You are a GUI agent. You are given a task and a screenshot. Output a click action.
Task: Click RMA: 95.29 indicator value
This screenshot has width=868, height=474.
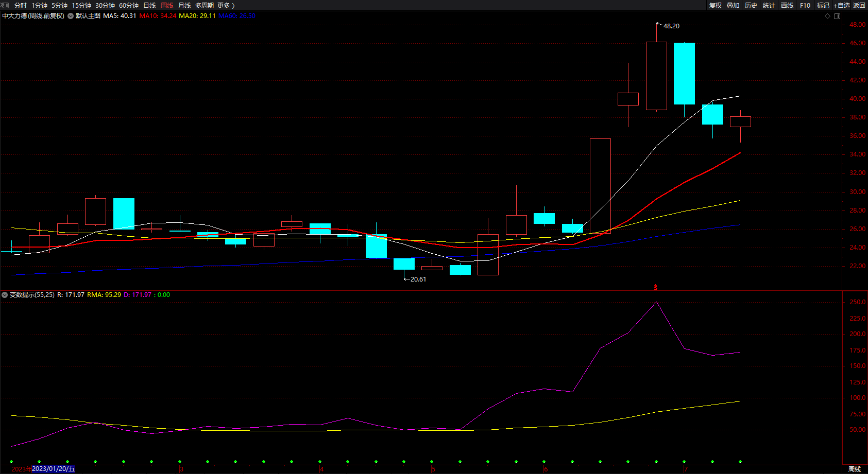104,295
